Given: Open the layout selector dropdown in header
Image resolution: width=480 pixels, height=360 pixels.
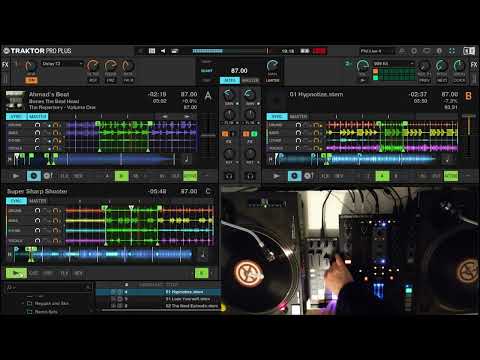Looking at the screenshot, I should pyautogui.click(x=377, y=51).
